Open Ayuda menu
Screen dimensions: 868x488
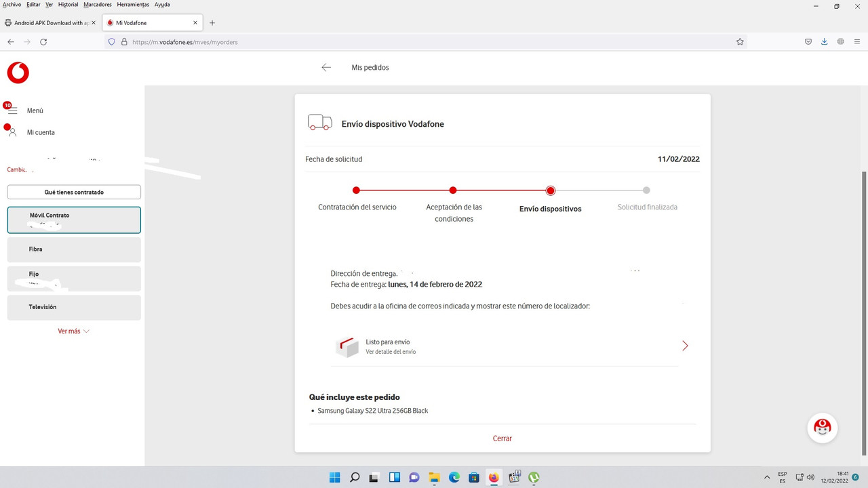pyautogui.click(x=162, y=4)
